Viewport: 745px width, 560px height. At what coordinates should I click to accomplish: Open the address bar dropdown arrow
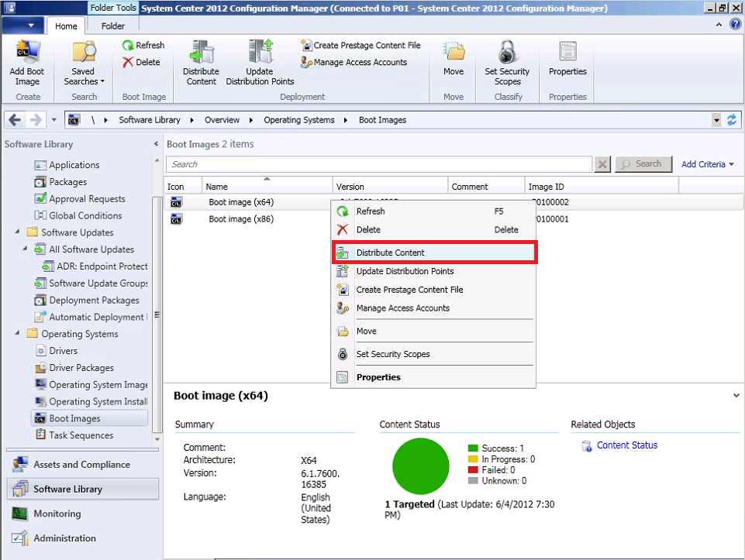point(716,120)
